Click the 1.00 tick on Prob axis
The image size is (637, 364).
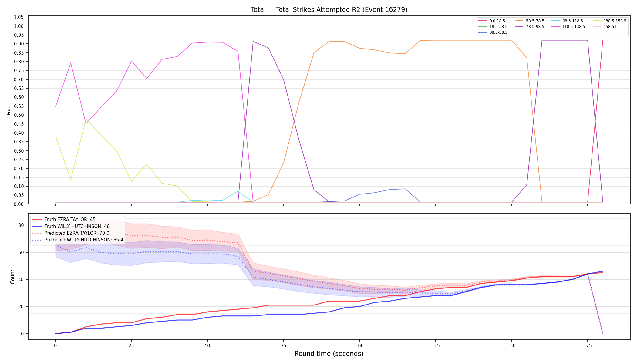19,26
